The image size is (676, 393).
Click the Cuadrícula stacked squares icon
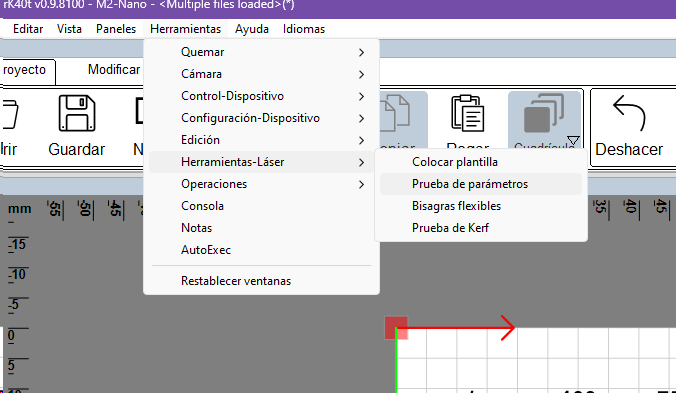[544, 113]
